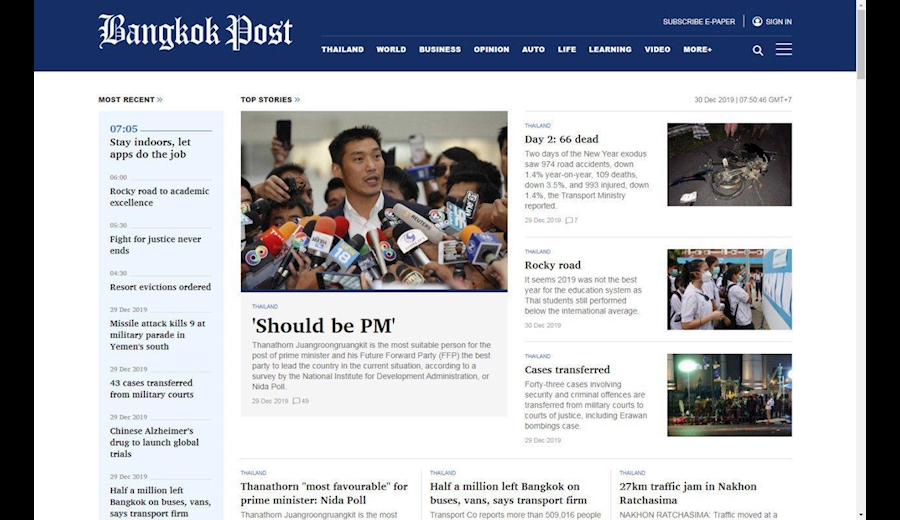This screenshot has height=520, width=900.
Task: Click the SUBSCRIBE E-PAPER link
Action: point(699,22)
